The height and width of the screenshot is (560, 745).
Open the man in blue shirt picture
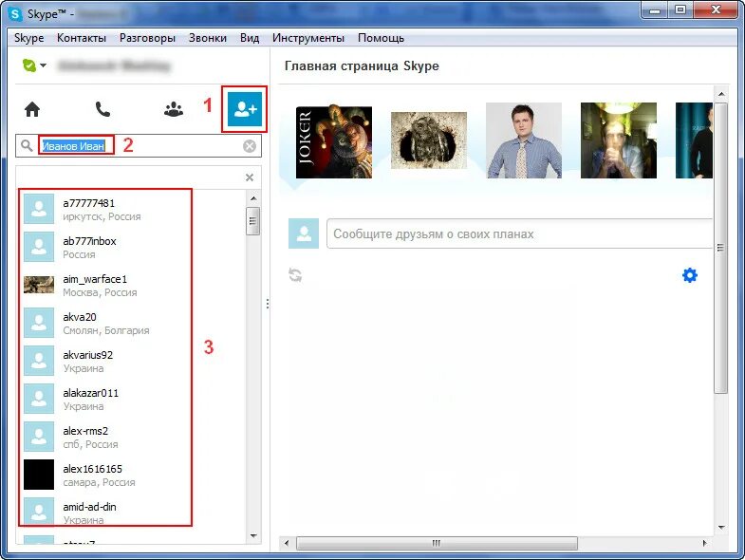pyautogui.click(x=524, y=140)
